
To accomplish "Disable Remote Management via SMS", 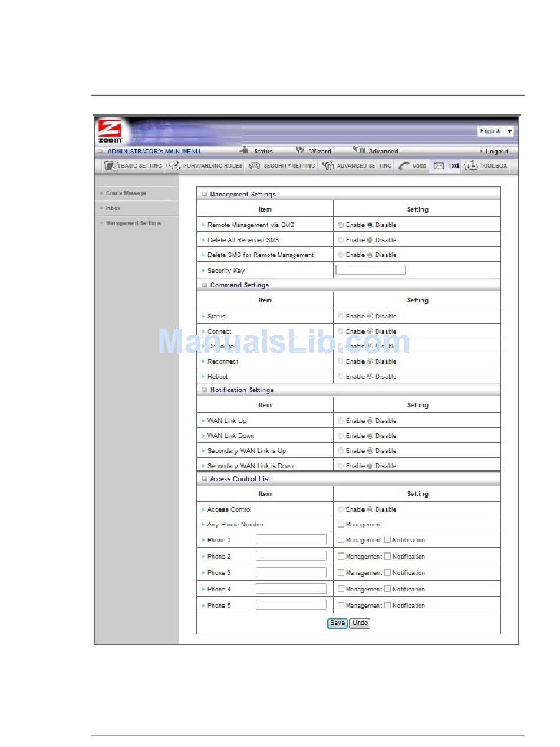I will coord(370,225).
